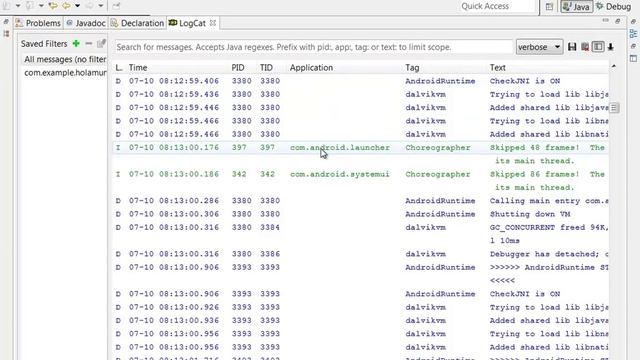Select the com.example.holamun saved filter
The height and width of the screenshot is (360, 640).
coord(64,73)
